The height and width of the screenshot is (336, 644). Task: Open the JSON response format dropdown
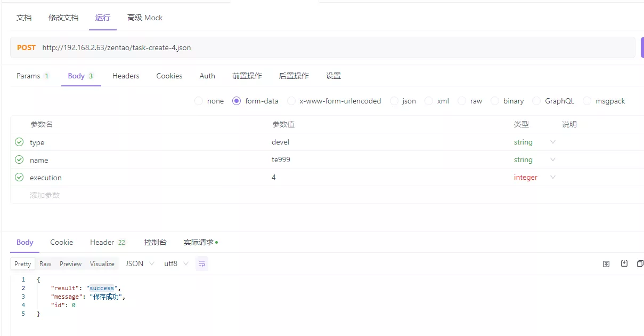140,263
